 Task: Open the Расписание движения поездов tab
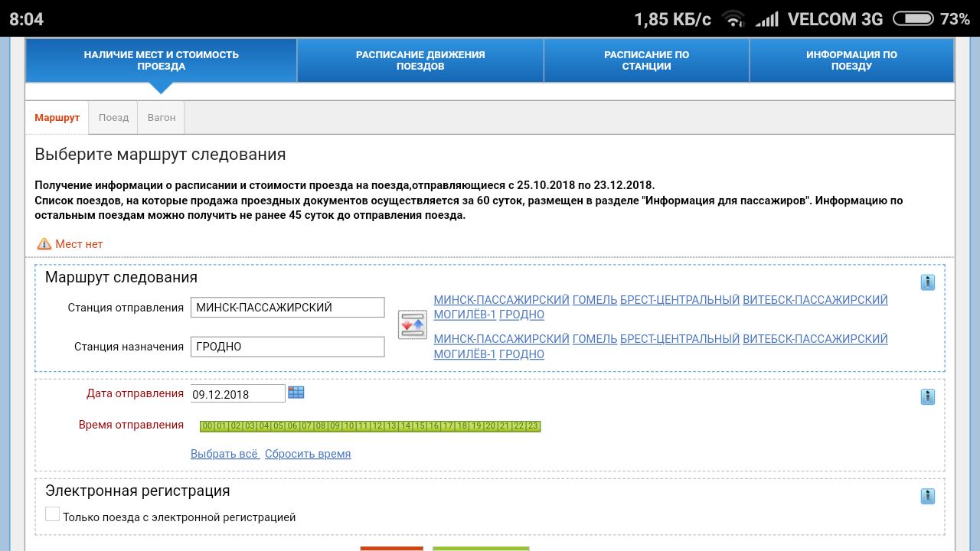click(420, 60)
